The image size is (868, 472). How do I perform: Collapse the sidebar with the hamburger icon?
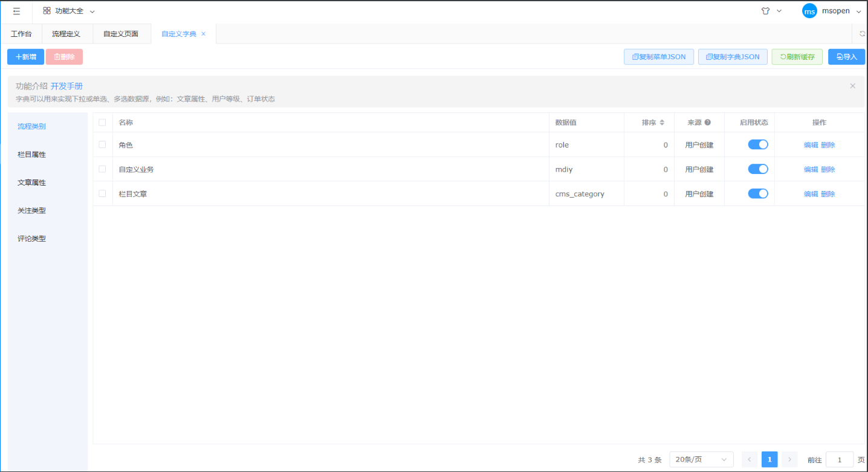pos(16,11)
